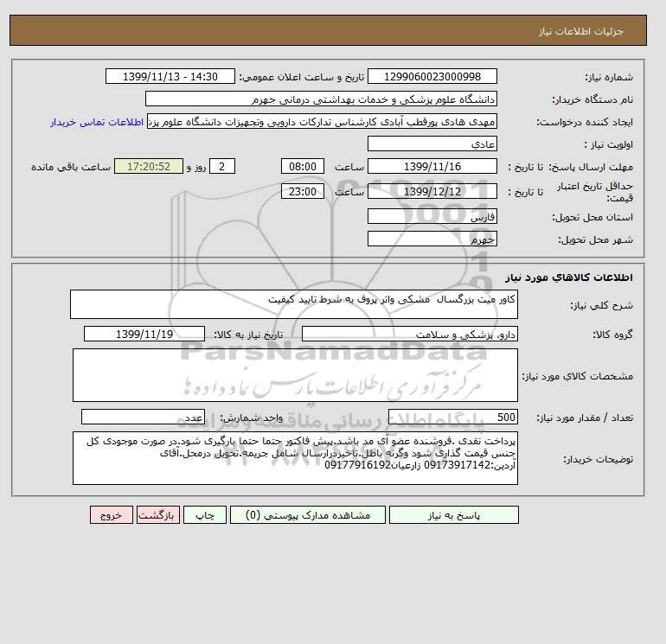Click the مشخصات کالای مورد نیاز label
This screenshot has width=666, height=644.
[577, 376]
